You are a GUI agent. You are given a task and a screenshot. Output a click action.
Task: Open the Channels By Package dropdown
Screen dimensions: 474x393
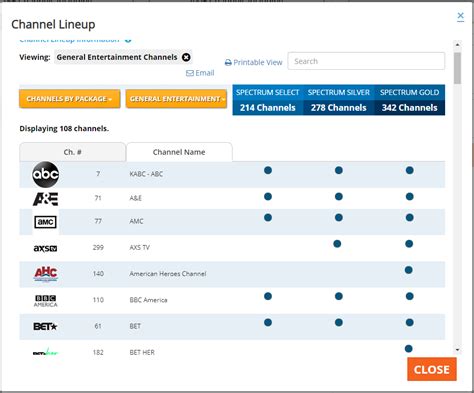click(x=70, y=99)
